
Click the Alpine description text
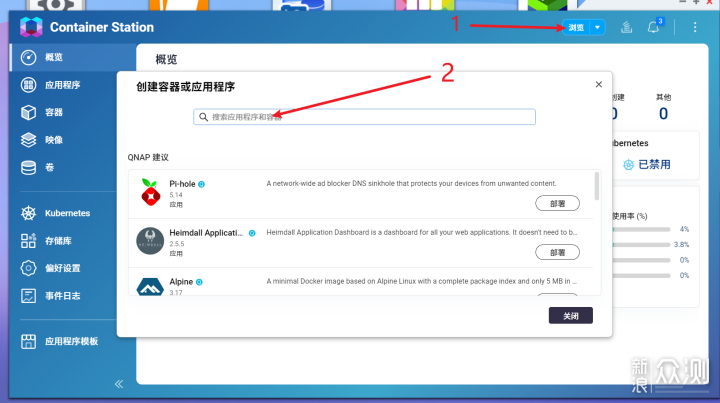click(422, 281)
